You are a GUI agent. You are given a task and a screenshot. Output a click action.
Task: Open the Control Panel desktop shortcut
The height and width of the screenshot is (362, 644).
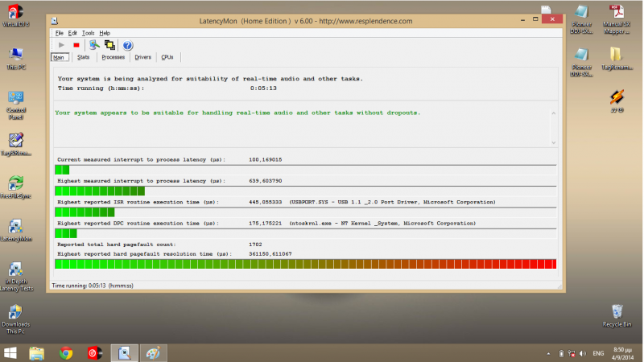tap(15, 104)
